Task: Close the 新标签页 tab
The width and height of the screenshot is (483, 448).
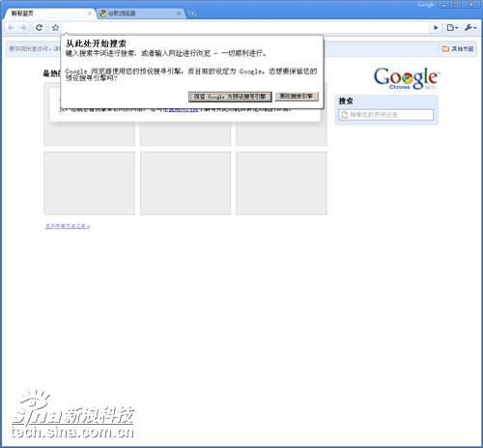Action: [90, 14]
